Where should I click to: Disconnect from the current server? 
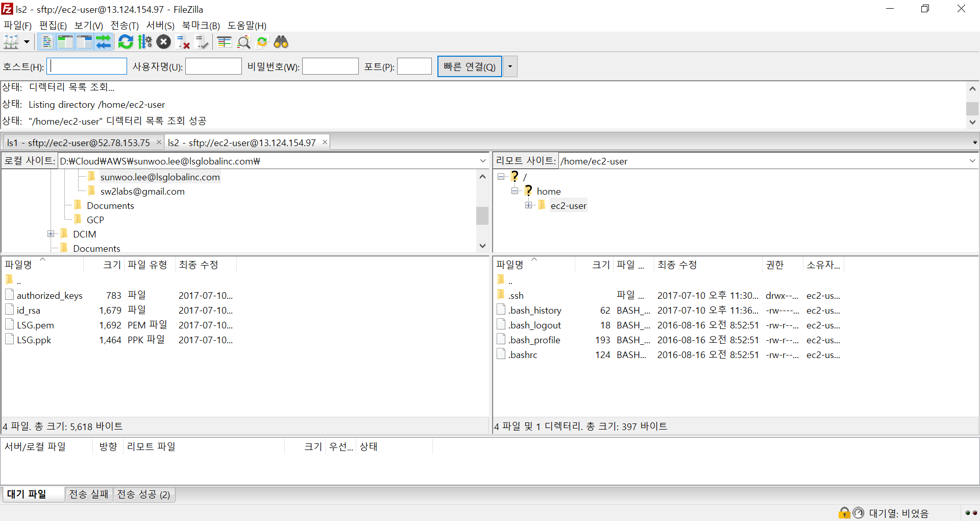coord(183,42)
